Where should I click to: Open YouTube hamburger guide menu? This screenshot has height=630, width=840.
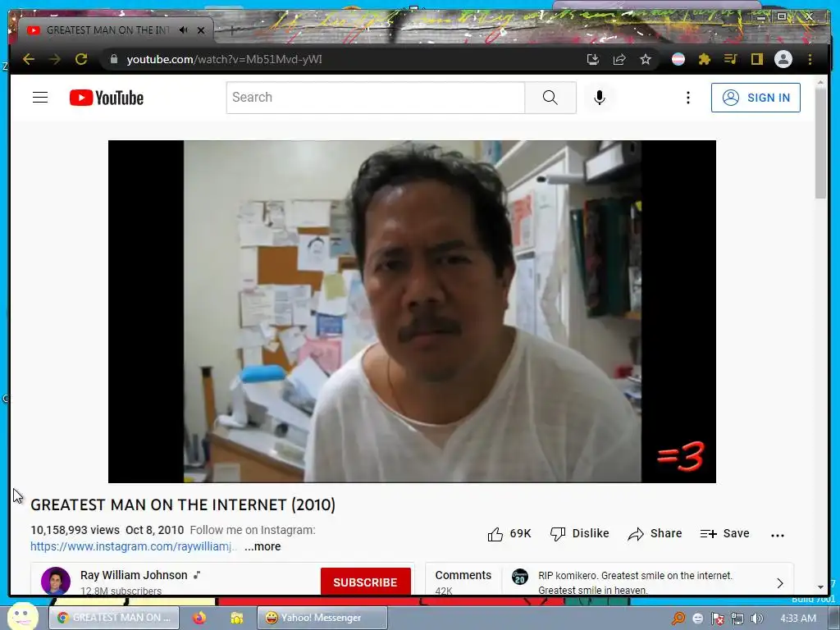(x=40, y=98)
